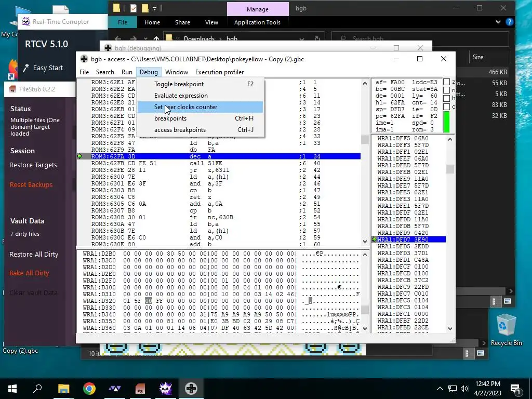Open FileStub icon in the taskbar

[140, 389]
